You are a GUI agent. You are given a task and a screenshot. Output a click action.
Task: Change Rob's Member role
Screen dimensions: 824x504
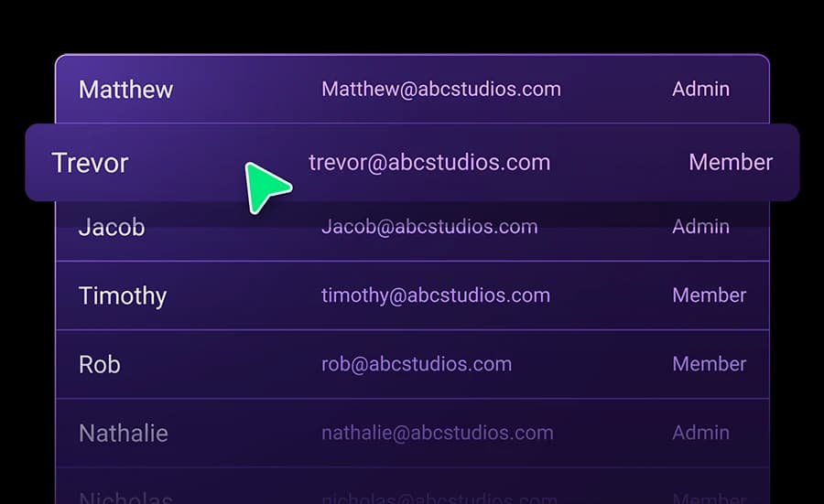[709, 364]
